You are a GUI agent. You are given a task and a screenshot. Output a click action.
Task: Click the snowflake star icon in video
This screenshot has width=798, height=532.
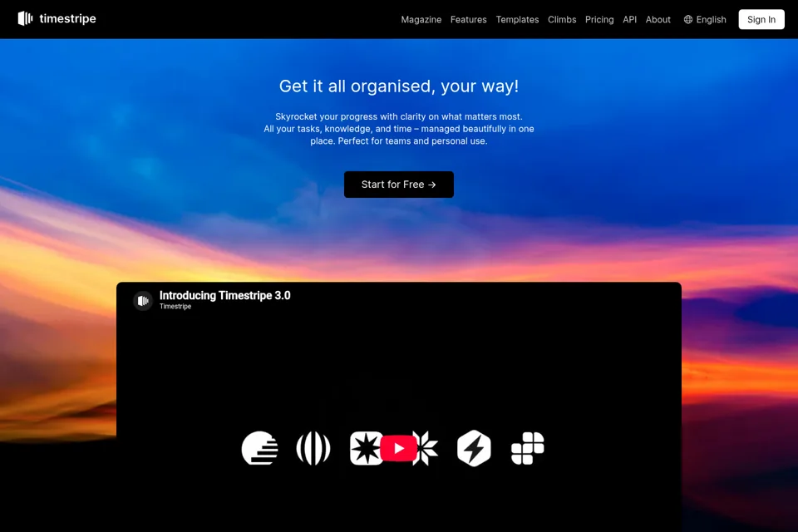pyautogui.click(x=426, y=448)
